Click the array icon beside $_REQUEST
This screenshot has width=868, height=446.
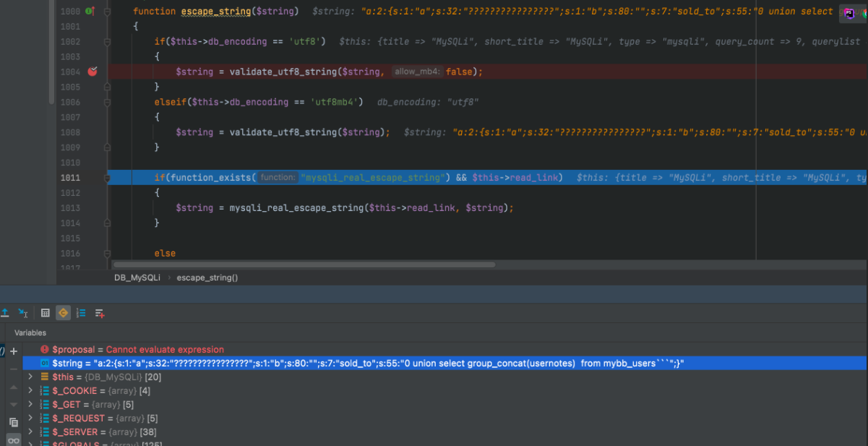pyautogui.click(x=45, y=418)
